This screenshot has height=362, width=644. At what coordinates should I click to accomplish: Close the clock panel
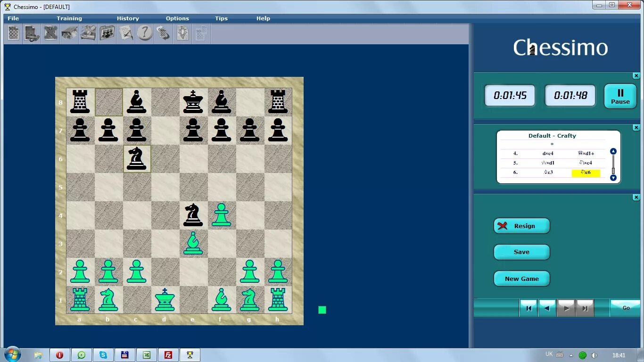pyautogui.click(x=636, y=76)
